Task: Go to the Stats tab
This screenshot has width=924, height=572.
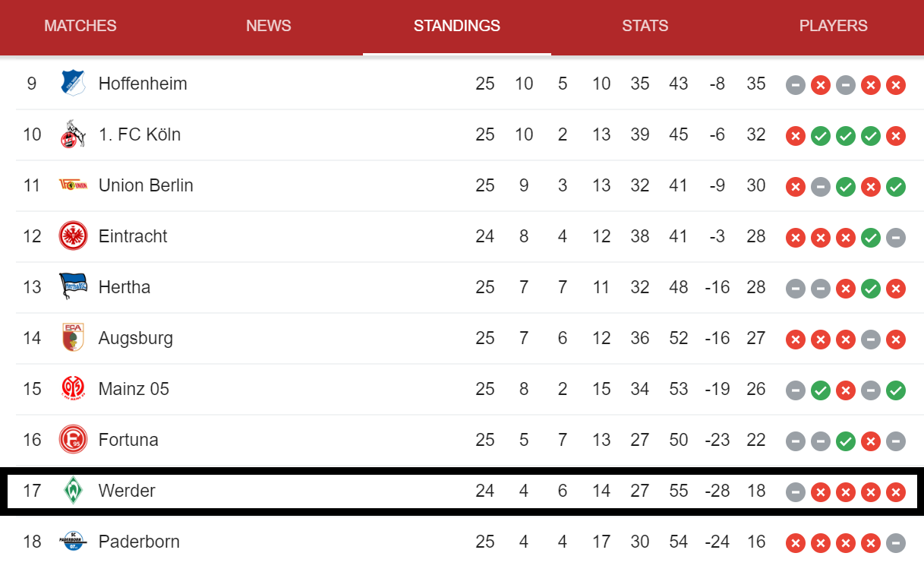Action: 645,26
